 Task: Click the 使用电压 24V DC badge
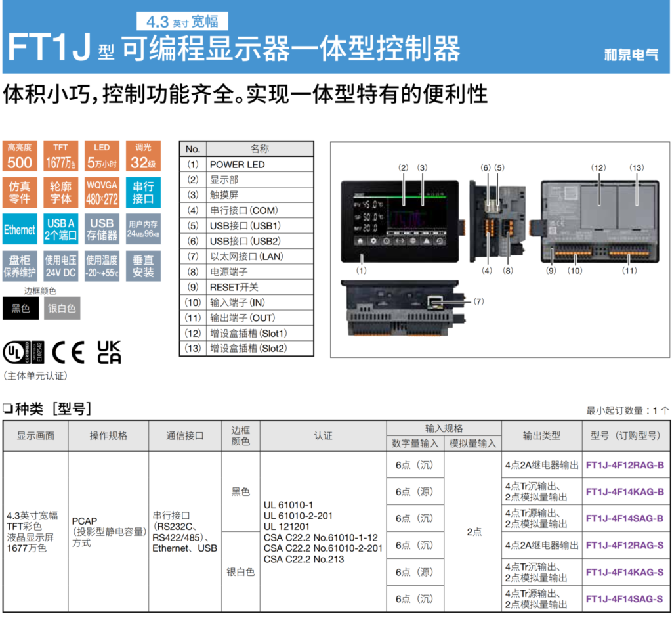[x=61, y=266]
